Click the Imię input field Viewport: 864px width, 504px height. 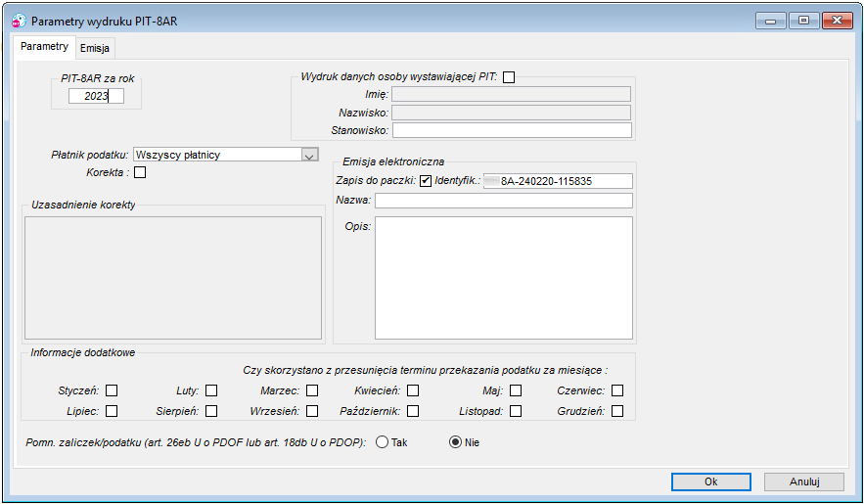(512, 94)
